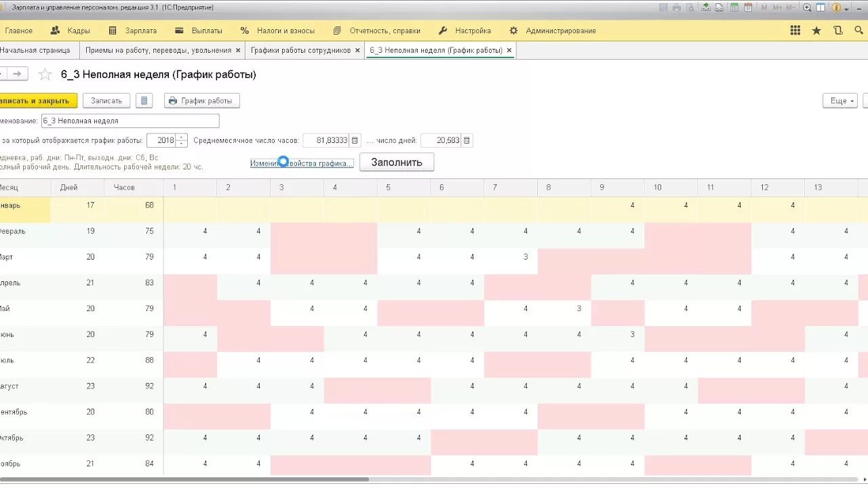
Task: Open the Настройка menu
Action: (465, 30)
